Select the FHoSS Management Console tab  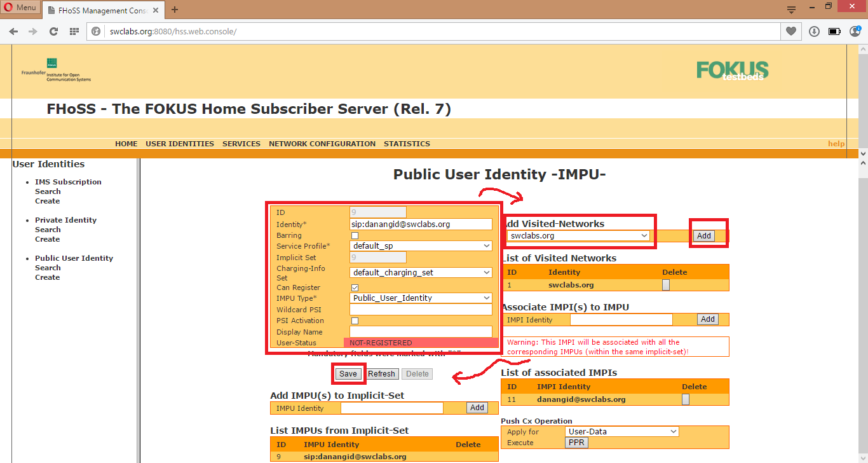click(x=102, y=10)
